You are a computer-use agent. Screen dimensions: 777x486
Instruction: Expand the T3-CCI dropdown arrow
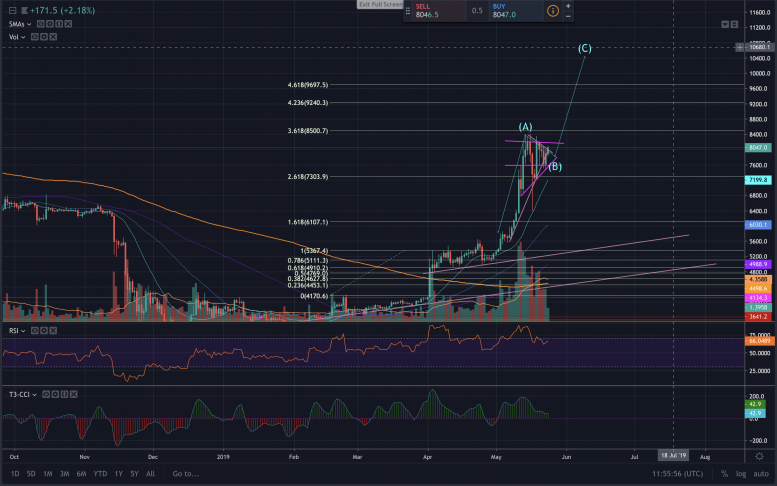[34, 395]
